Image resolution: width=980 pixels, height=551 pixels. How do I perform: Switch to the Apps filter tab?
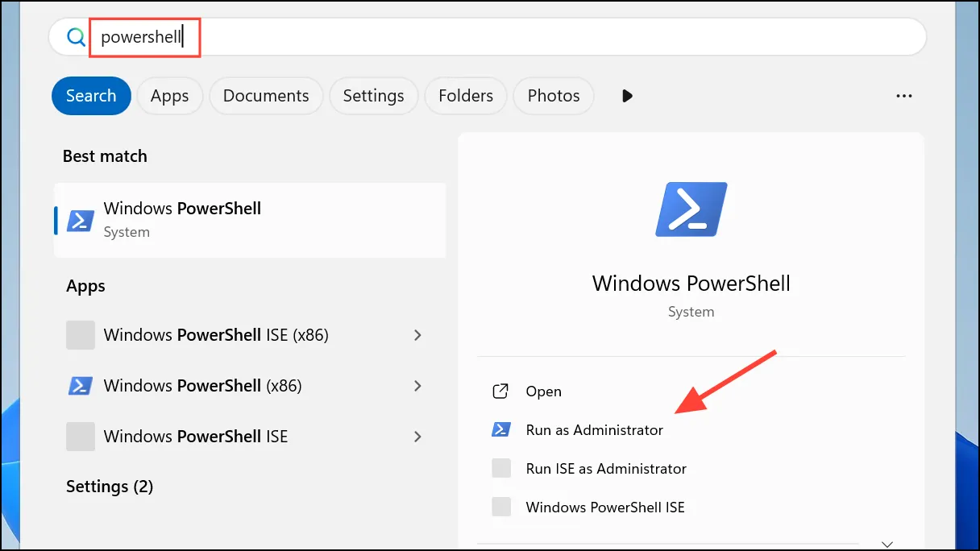click(x=169, y=96)
